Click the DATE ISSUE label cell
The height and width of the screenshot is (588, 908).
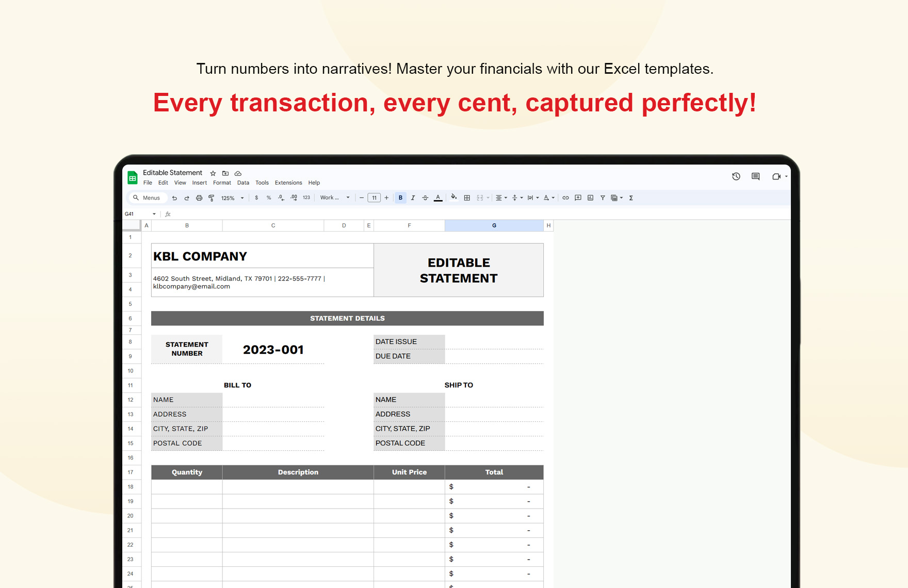point(409,342)
